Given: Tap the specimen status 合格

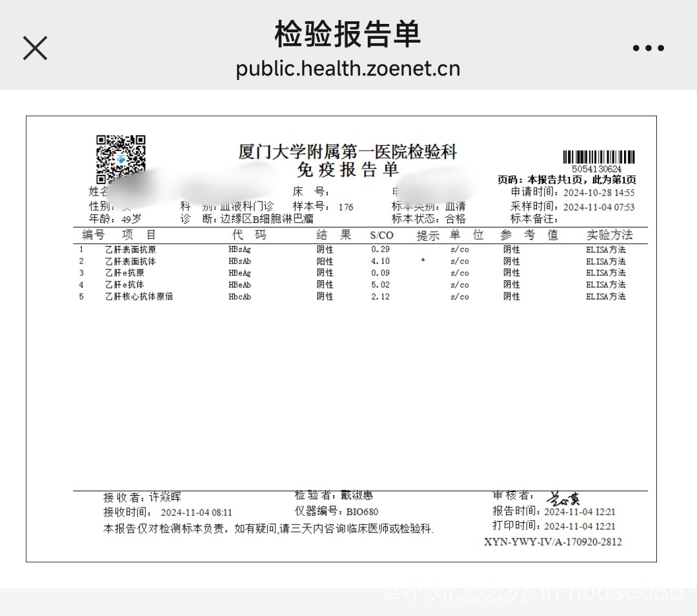Looking at the screenshot, I should [456, 219].
